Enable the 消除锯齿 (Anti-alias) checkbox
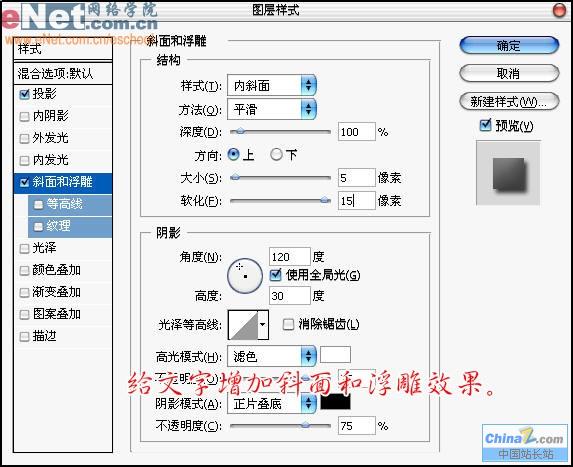Viewport: 573px width, 467px height. [x=288, y=324]
